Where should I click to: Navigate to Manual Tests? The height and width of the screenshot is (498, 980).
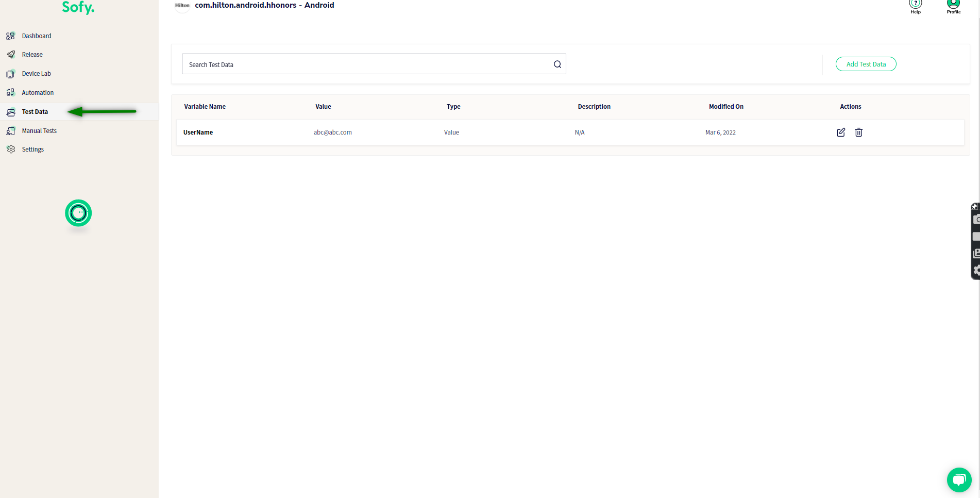(x=39, y=131)
